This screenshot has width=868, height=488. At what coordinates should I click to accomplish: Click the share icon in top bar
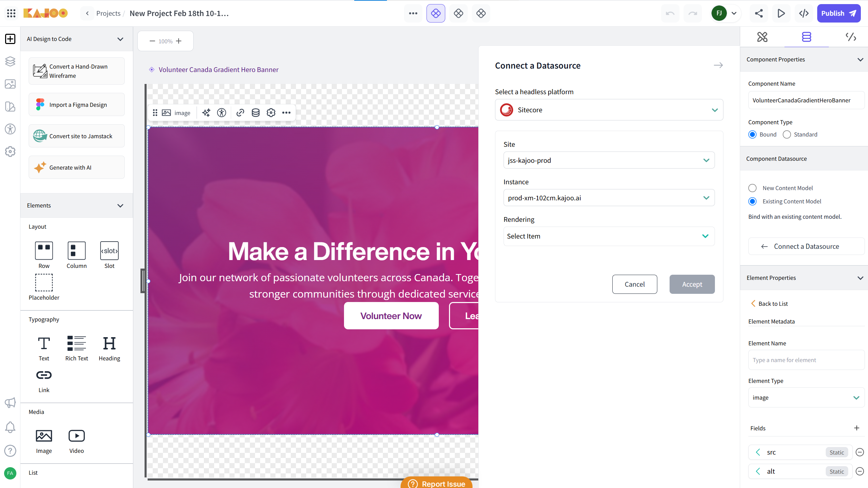[x=759, y=13]
